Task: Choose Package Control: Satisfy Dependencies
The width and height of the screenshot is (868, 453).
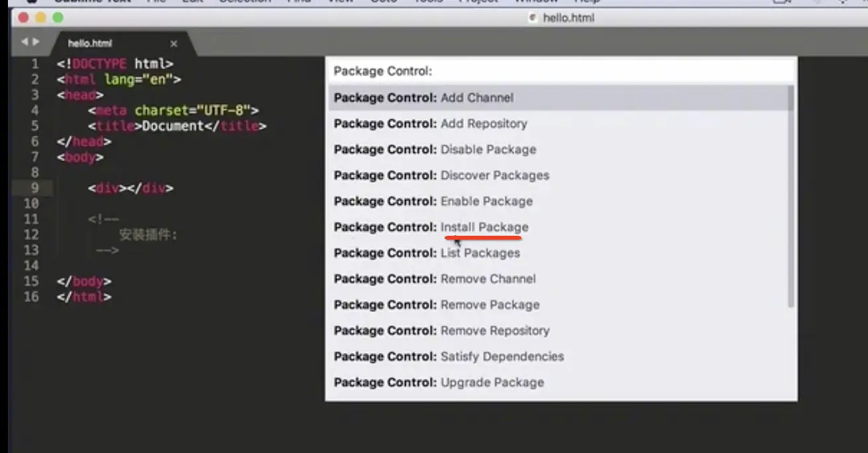Action: click(x=557, y=356)
